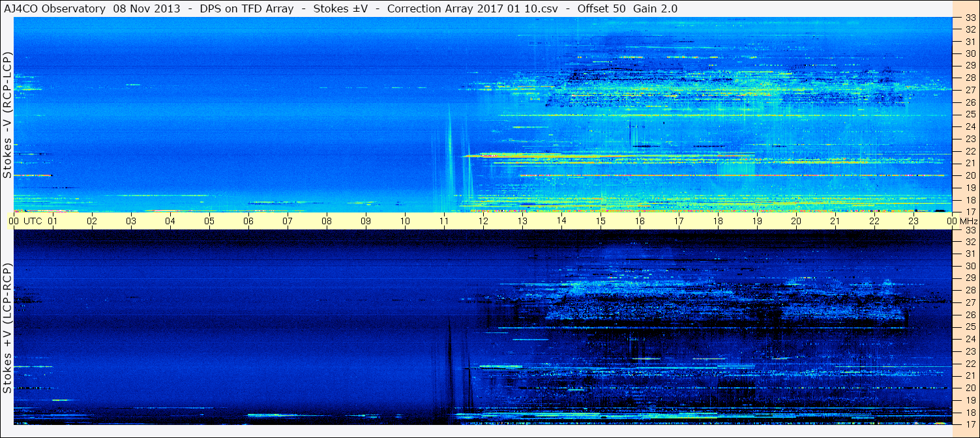980x438 pixels.
Task: Click the 21 hour tick on the time axis
Action: 835,221
